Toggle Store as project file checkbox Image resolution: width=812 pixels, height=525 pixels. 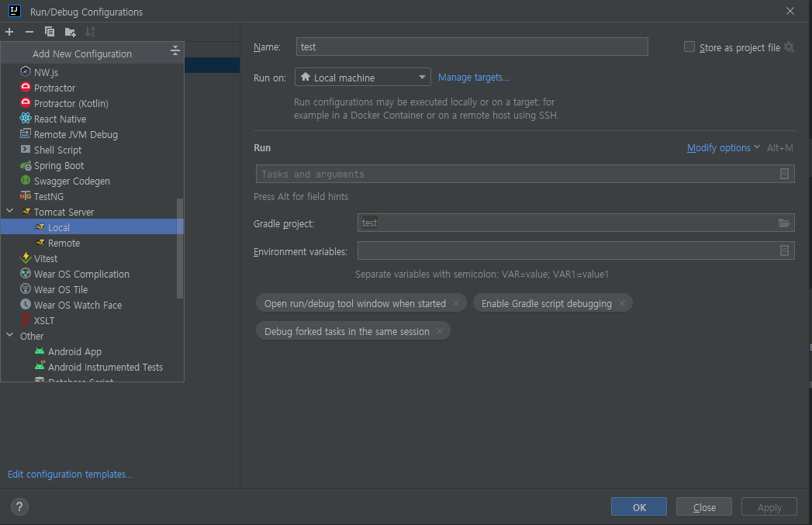[x=689, y=47]
